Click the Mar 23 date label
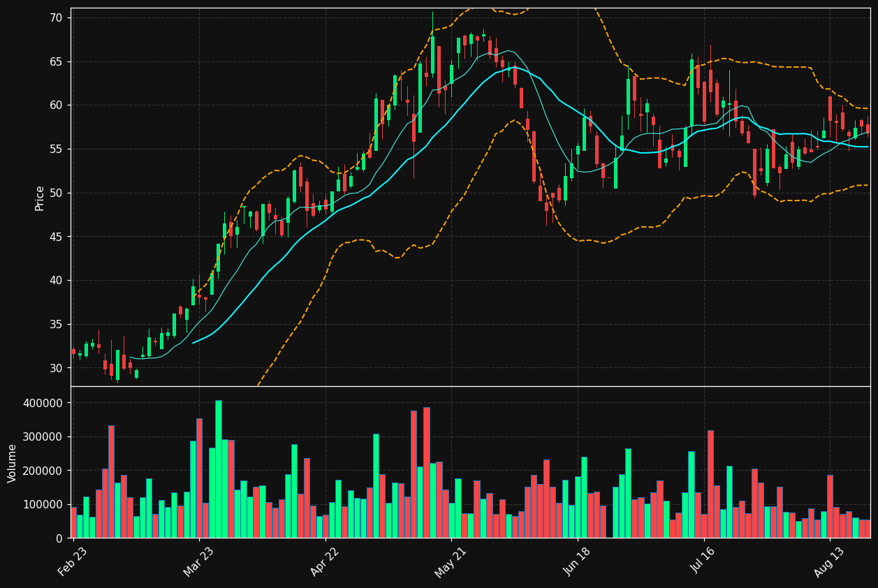 coord(199,561)
